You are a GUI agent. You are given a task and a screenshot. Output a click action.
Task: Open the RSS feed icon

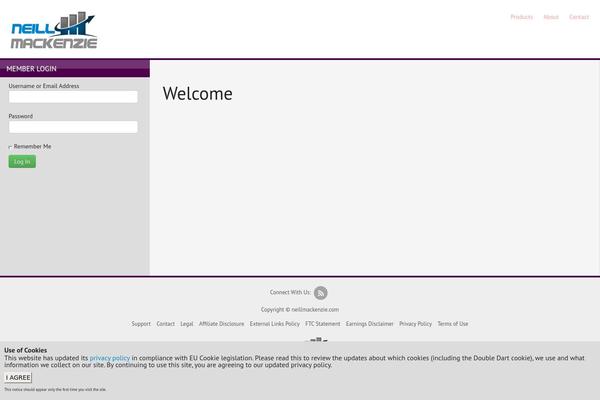(321, 293)
